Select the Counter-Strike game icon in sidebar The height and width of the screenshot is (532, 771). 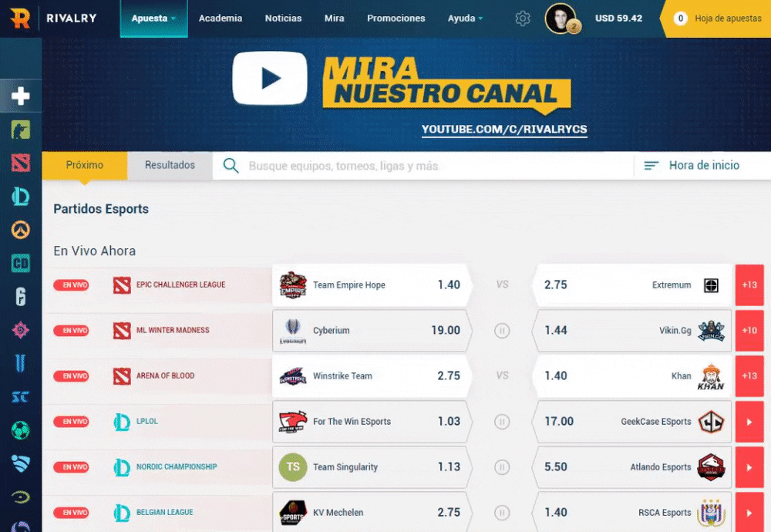(x=21, y=130)
